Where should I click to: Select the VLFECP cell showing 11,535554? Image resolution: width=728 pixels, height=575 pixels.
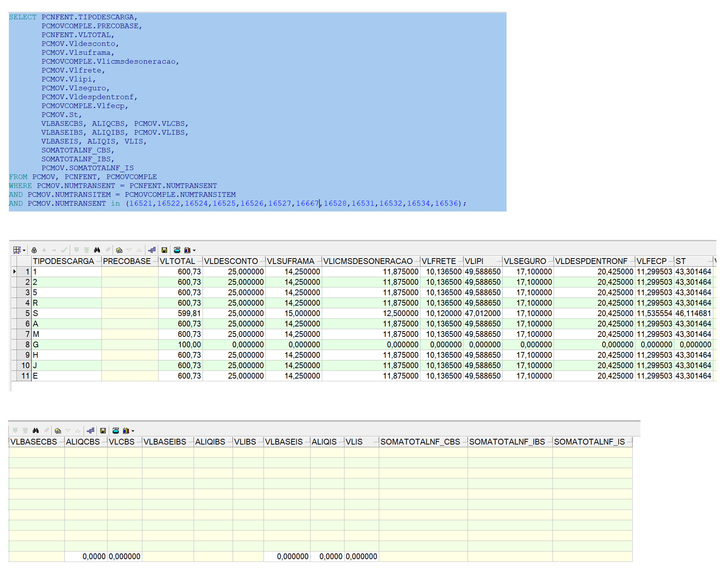click(654, 313)
